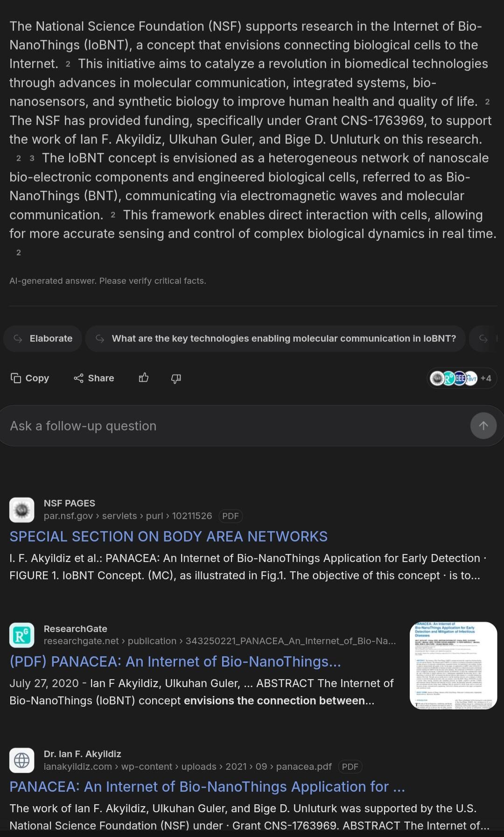Select the Elaborate suggestion chip
This screenshot has height=837, width=504.
[x=43, y=338]
